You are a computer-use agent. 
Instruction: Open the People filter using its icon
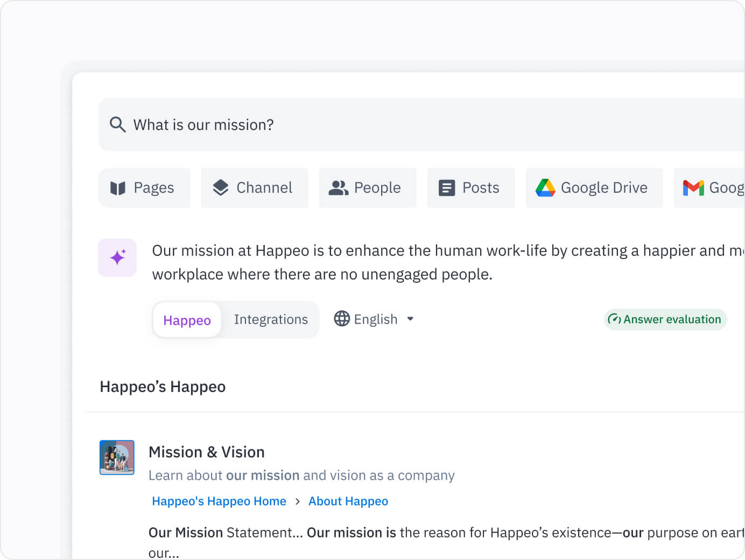click(x=338, y=187)
